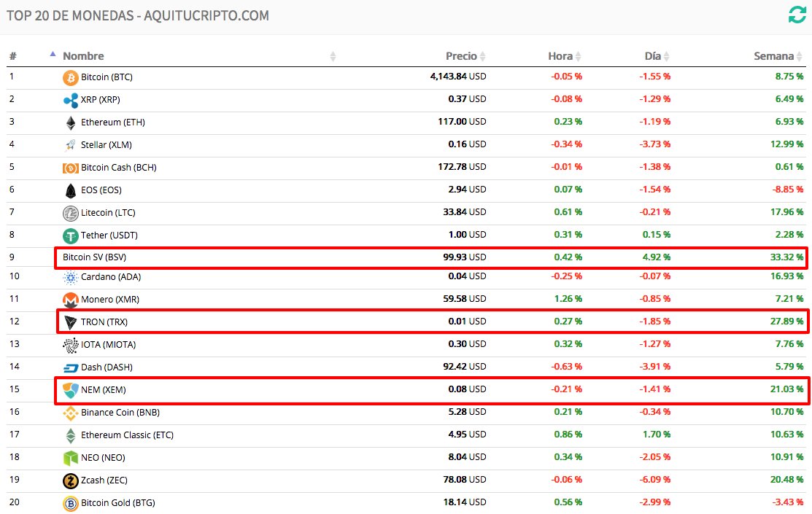
Task: Click the TRON (TRX) logo
Action: point(71,322)
